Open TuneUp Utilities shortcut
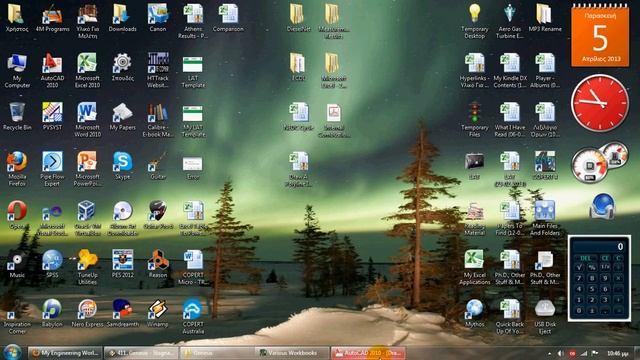This screenshot has width=640, height=360. pos(87,267)
